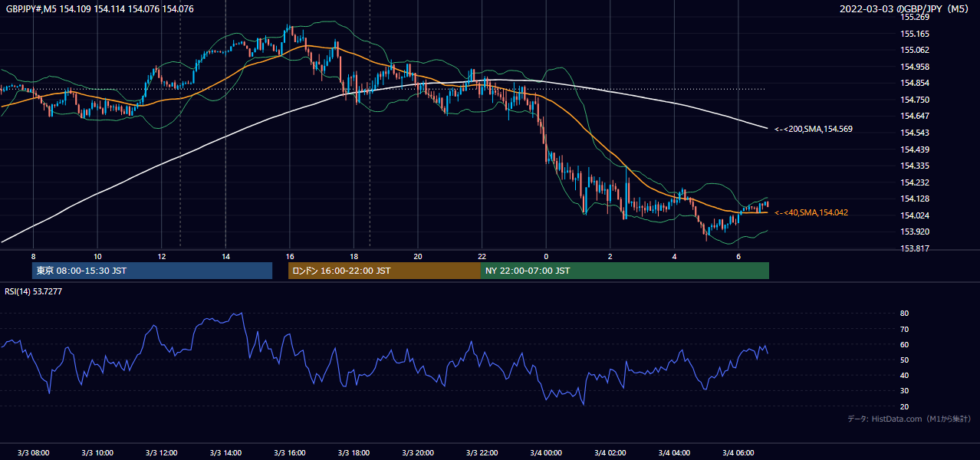
Task: Click hour tick 8 under the price chart
Action: 33,255
